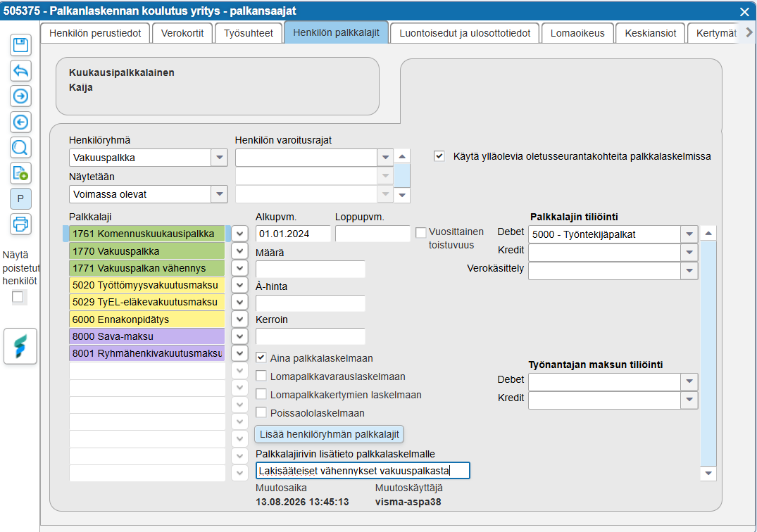The height and width of the screenshot is (532, 757).
Task: Click the Visma logo button
Action: tap(20, 346)
